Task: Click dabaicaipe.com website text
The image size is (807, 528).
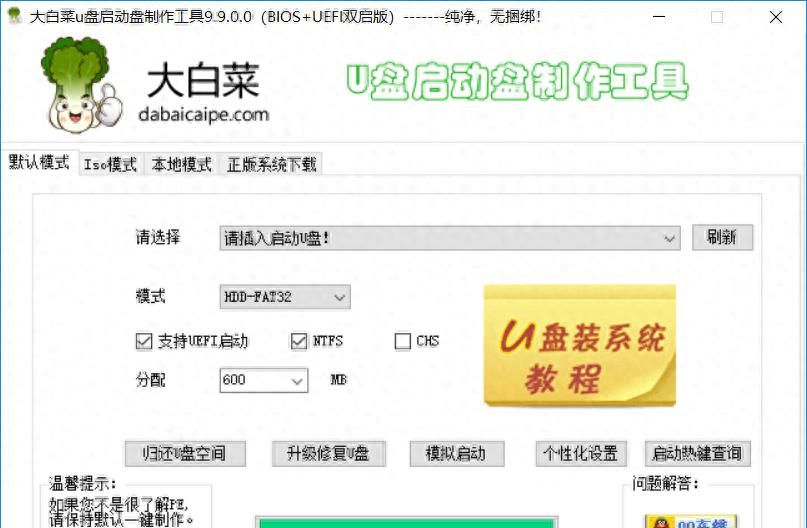Action: coord(203,114)
